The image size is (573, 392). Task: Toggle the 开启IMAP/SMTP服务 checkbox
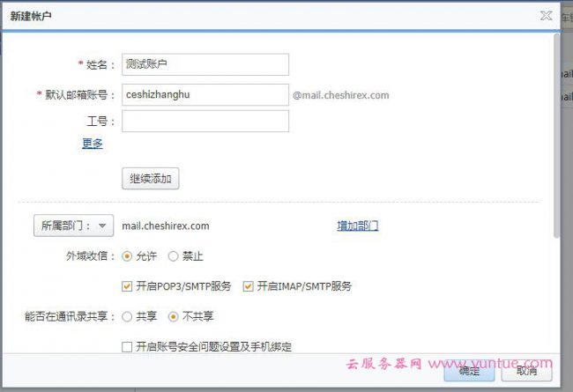pyautogui.click(x=249, y=286)
